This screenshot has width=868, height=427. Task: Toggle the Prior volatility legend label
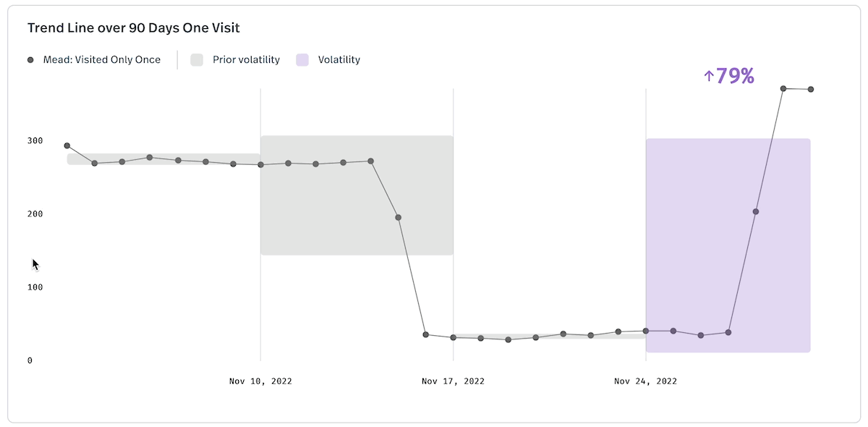click(246, 60)
